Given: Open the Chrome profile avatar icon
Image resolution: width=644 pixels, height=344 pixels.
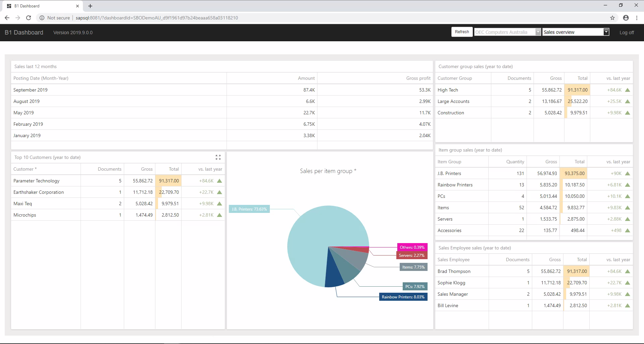Looking at the screenshot, I should 626,18.
